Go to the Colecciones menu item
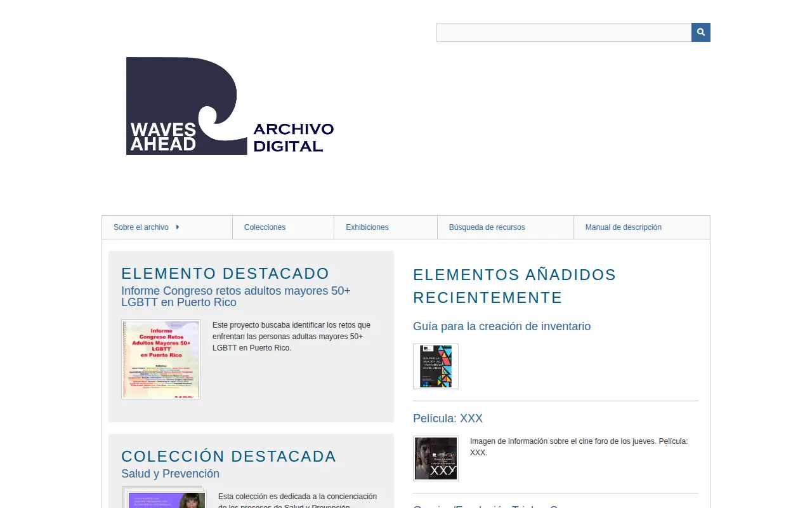Viewport: 812px width, 508px height. tap(283, 227)
